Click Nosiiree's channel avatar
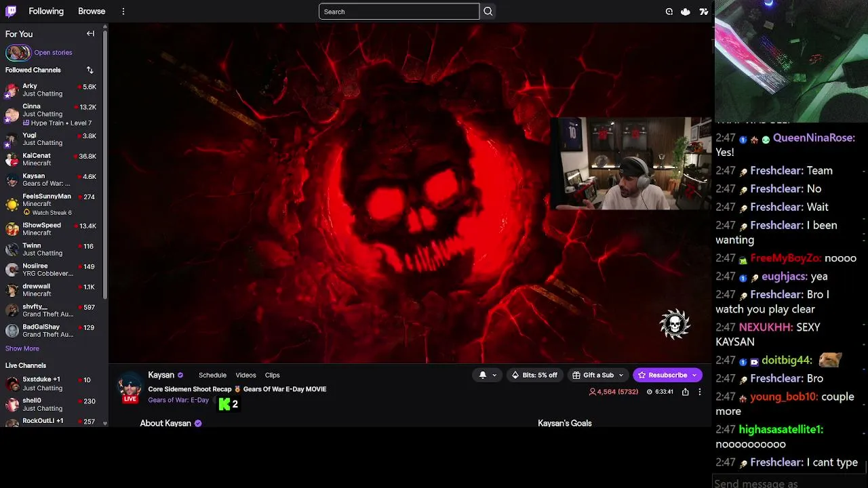The image size is (868, 488). click(12, 270)
